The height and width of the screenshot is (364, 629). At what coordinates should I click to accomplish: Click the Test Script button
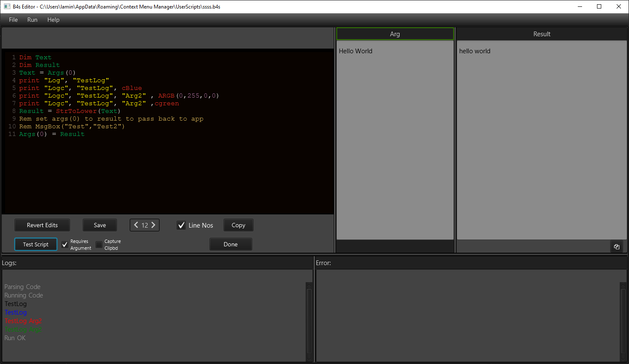click(36, 244)
